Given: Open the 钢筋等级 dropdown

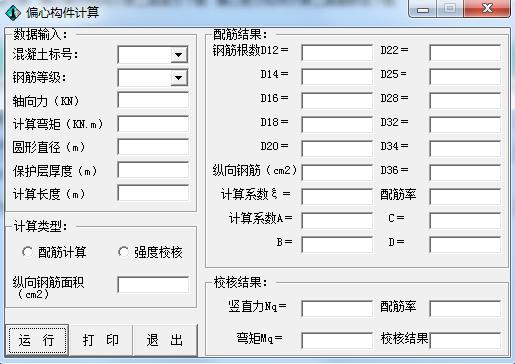Looking at the screenshot, I should pos(179,78).
